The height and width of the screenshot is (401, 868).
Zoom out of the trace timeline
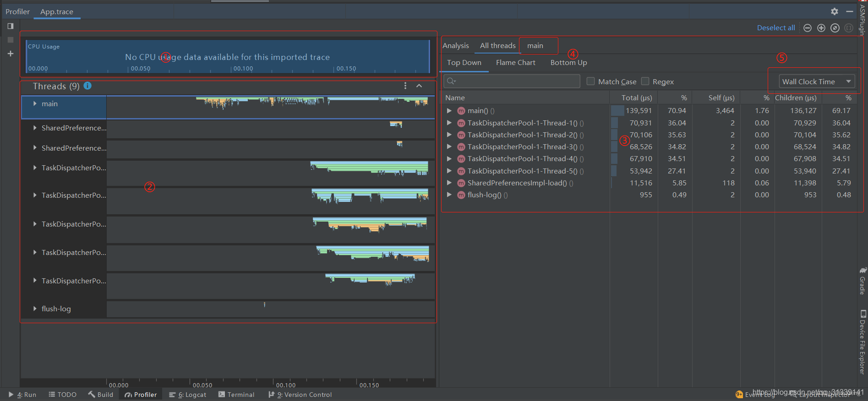coord(808,28)
